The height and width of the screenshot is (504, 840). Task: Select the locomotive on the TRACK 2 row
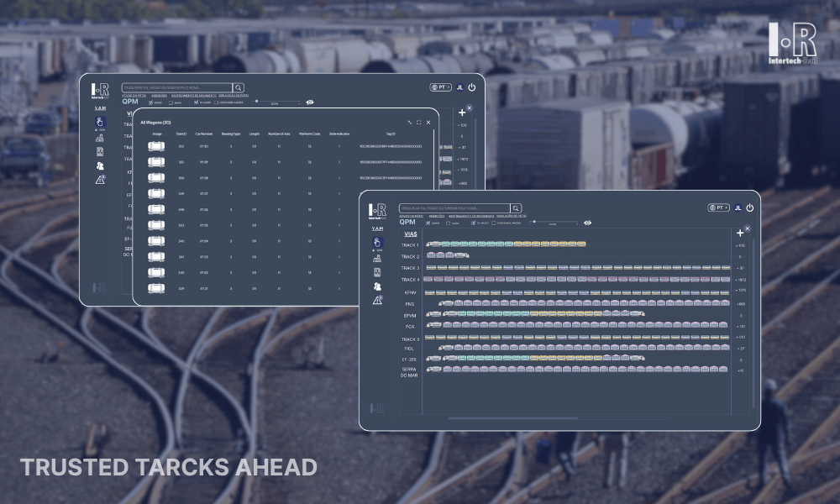(462, 255)
